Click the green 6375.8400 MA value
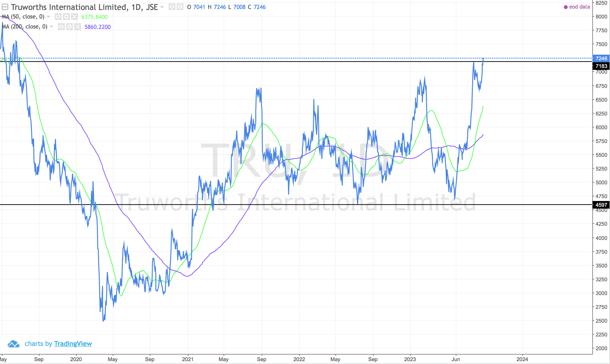 click(94, 17)
